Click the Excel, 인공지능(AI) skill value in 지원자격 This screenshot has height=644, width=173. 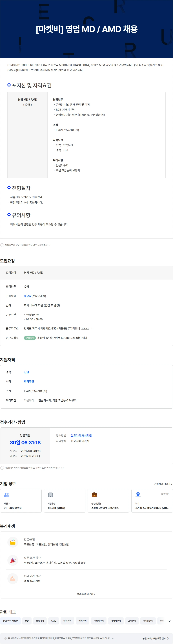point(35,391)
